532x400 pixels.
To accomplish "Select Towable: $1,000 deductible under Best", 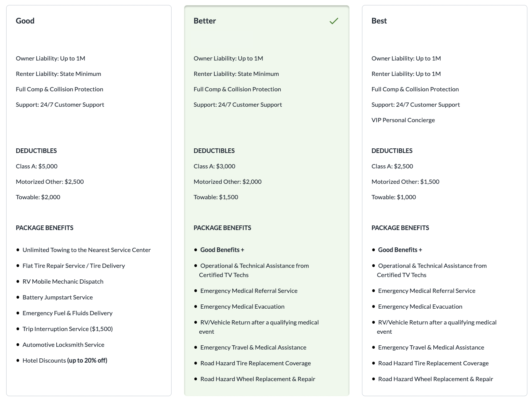I will tap(394, 197).
